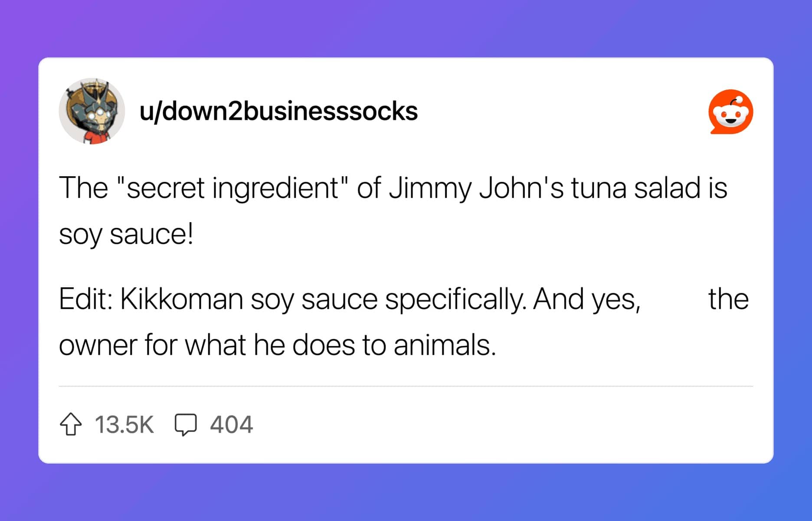
Task: Upvote the post with the arrow icon
Action: (x=70, y=424)
